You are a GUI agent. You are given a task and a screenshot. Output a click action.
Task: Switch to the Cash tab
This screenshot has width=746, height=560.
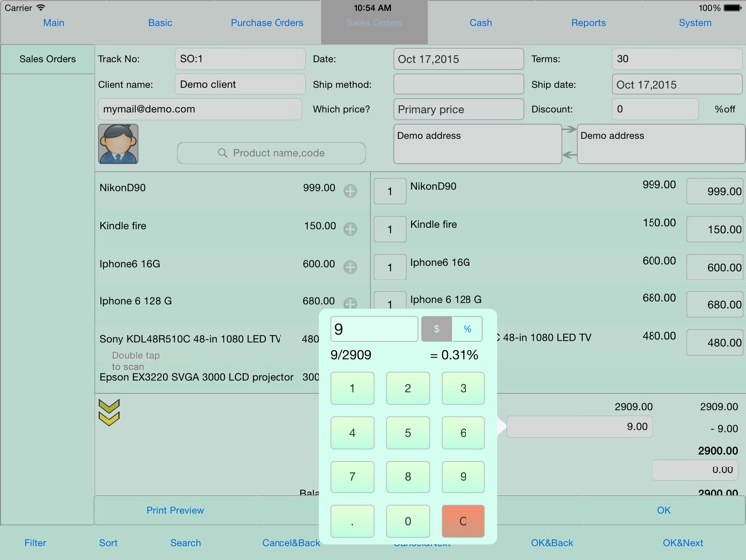[481, 22]
